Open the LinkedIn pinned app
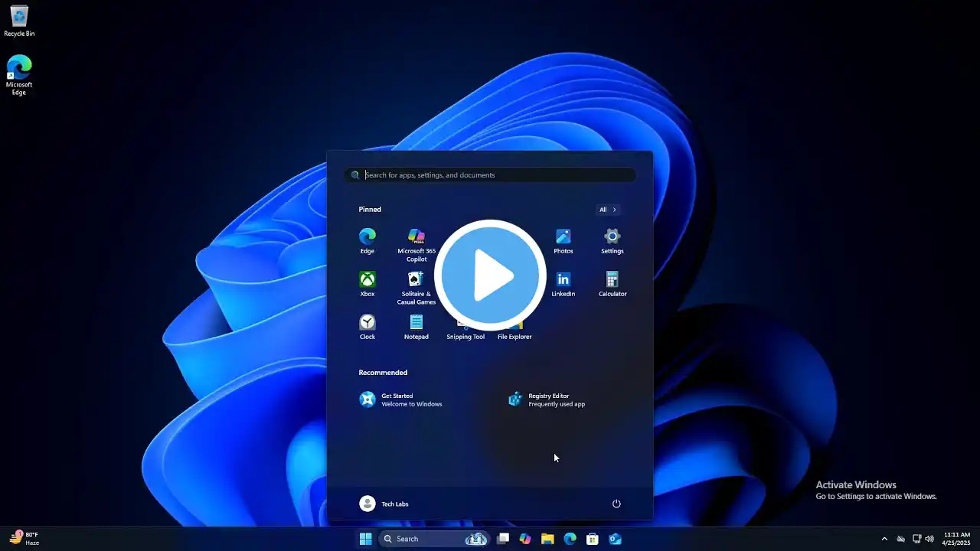Viewport: 980px width, 551px height. click(x=563, y=284)
